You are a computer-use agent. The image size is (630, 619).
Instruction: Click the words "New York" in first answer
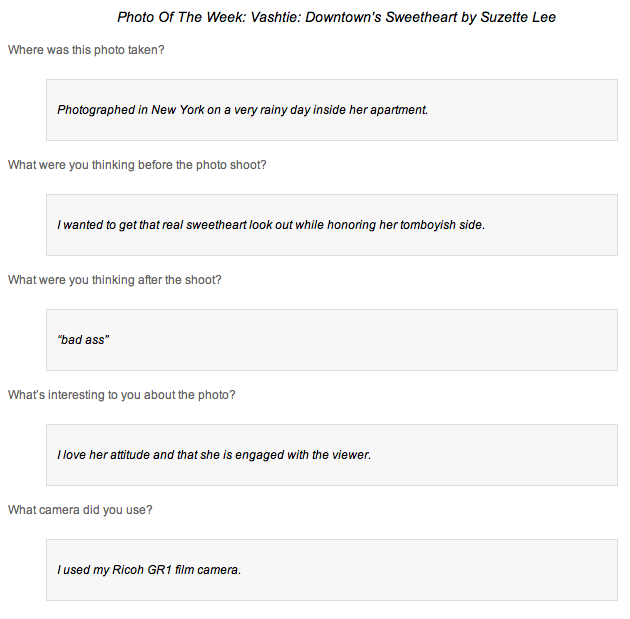coord(178,110)
